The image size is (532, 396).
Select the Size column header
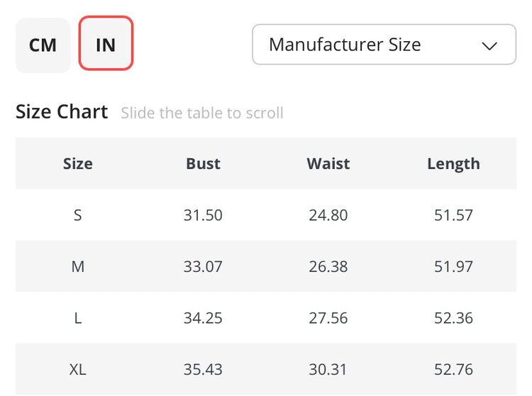click(x=78, y=164)
